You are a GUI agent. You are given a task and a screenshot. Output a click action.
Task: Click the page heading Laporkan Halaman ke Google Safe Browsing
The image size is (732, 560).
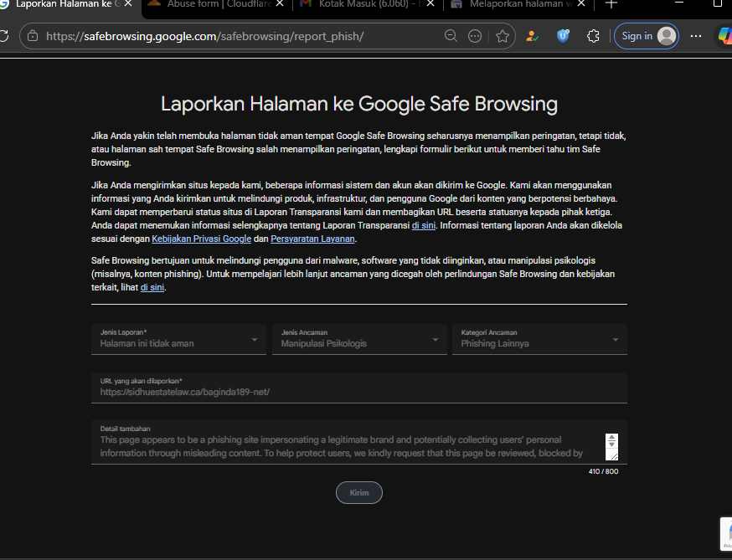[x=359, y=104]
